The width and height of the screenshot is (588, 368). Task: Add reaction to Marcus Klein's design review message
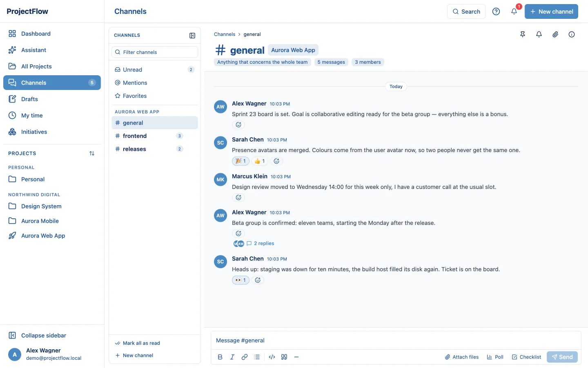pos(238,197)
